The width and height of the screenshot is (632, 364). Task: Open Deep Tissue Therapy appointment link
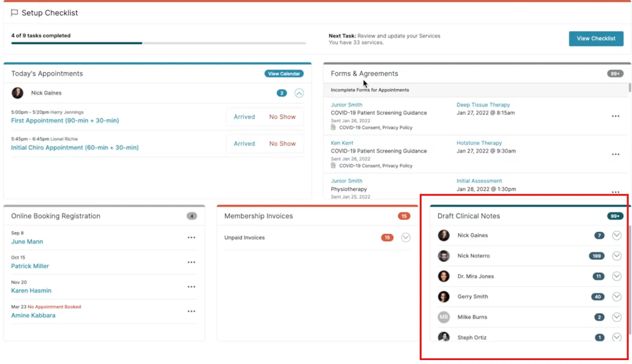coord(483,105)
